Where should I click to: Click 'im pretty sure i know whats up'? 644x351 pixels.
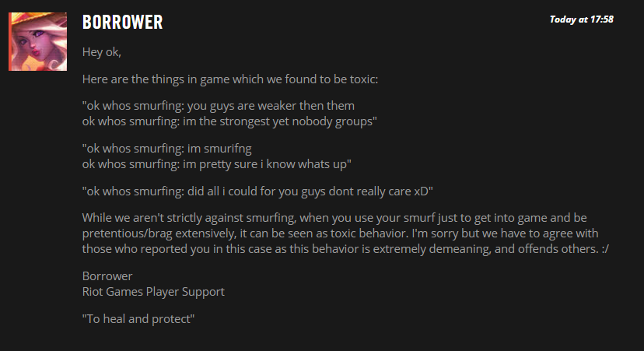267,164
